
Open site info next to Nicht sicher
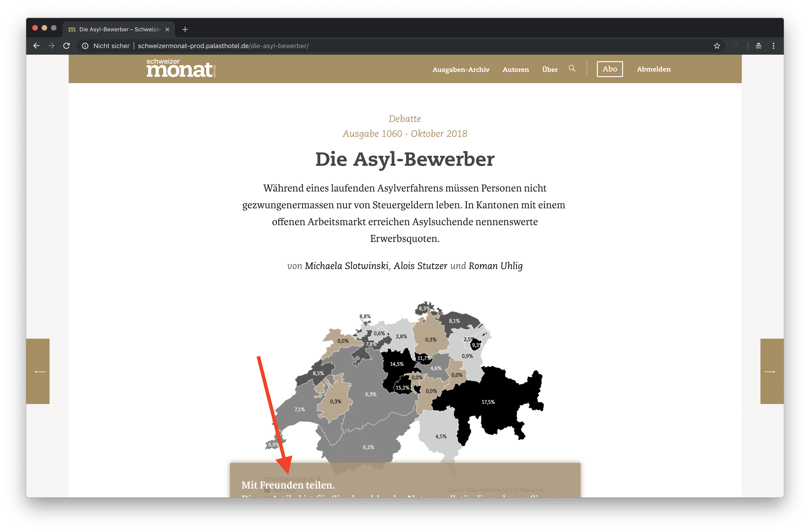pos(85,46)
